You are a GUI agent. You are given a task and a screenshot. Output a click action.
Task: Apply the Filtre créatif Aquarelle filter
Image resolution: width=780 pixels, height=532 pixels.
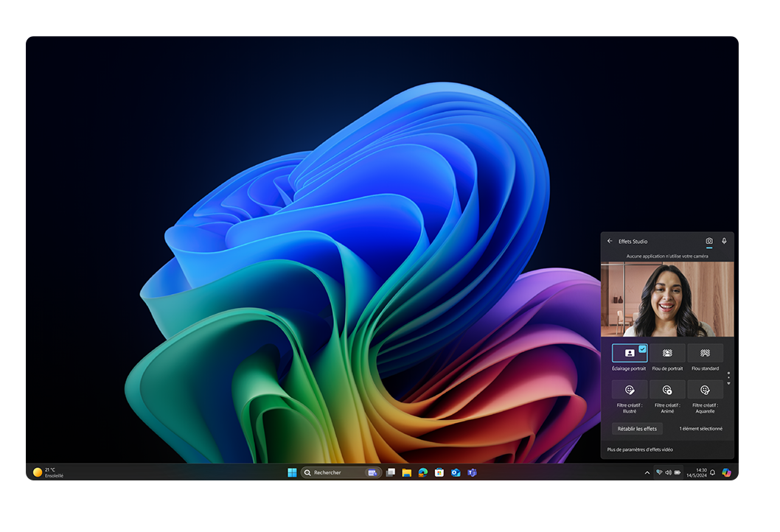(705, 390)
